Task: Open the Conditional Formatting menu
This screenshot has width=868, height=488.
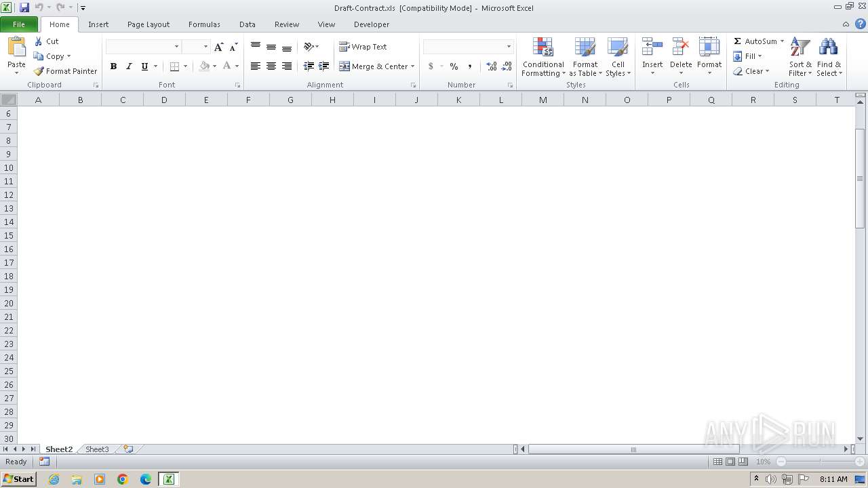Action: (x=543, y=58)
